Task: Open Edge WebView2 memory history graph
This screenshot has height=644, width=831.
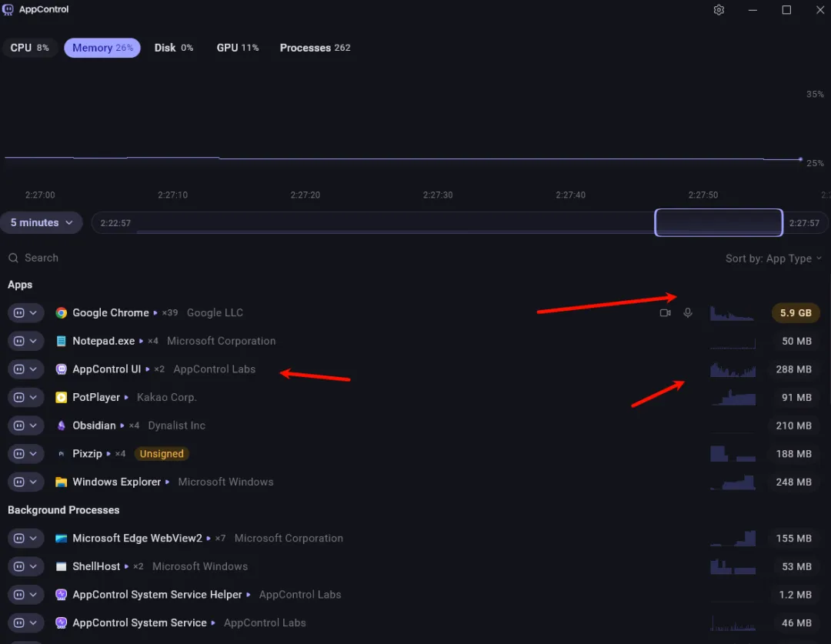Action: (733, 538)
